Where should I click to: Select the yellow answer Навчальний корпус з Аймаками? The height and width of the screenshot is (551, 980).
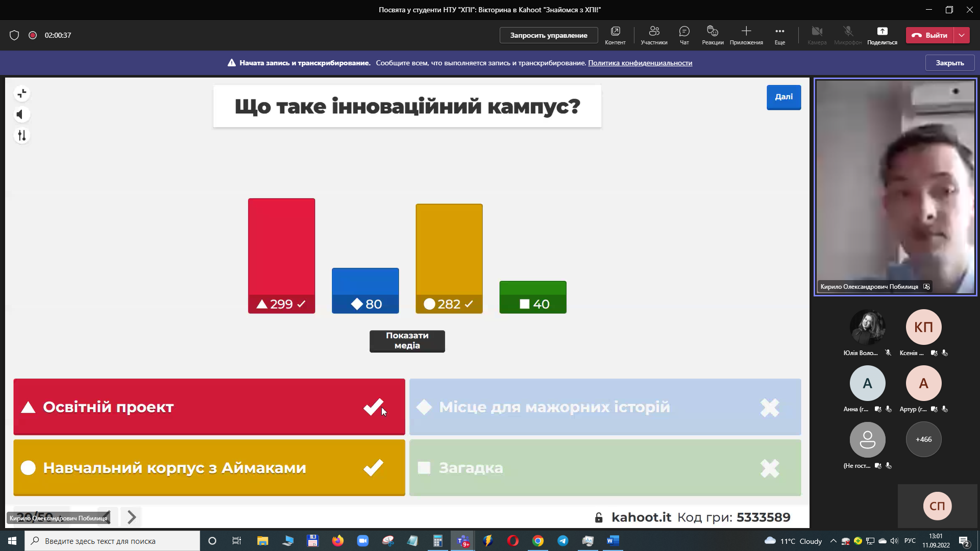[x=209, y=467]
